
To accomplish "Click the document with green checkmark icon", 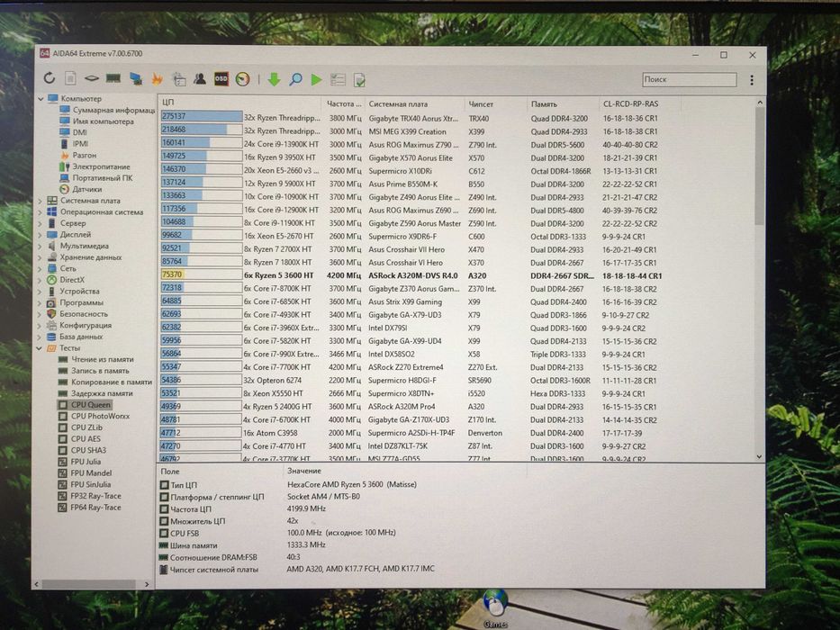I will (359, 80).
